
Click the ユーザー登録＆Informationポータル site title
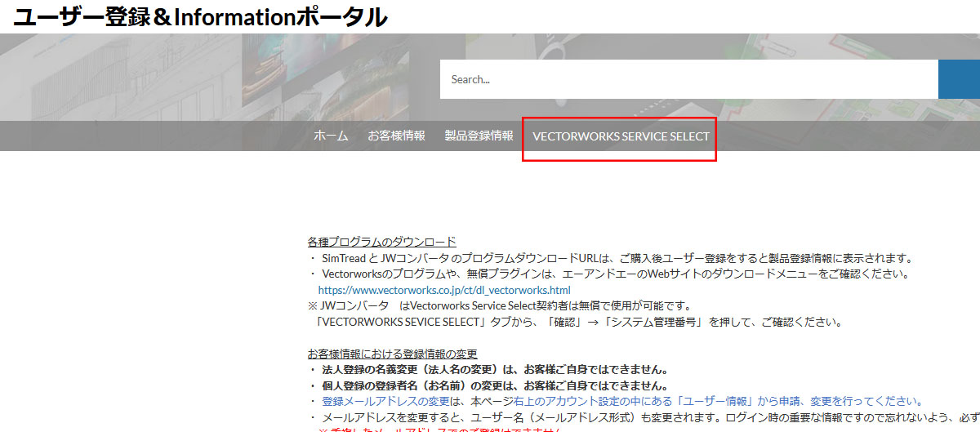[200, 16]
